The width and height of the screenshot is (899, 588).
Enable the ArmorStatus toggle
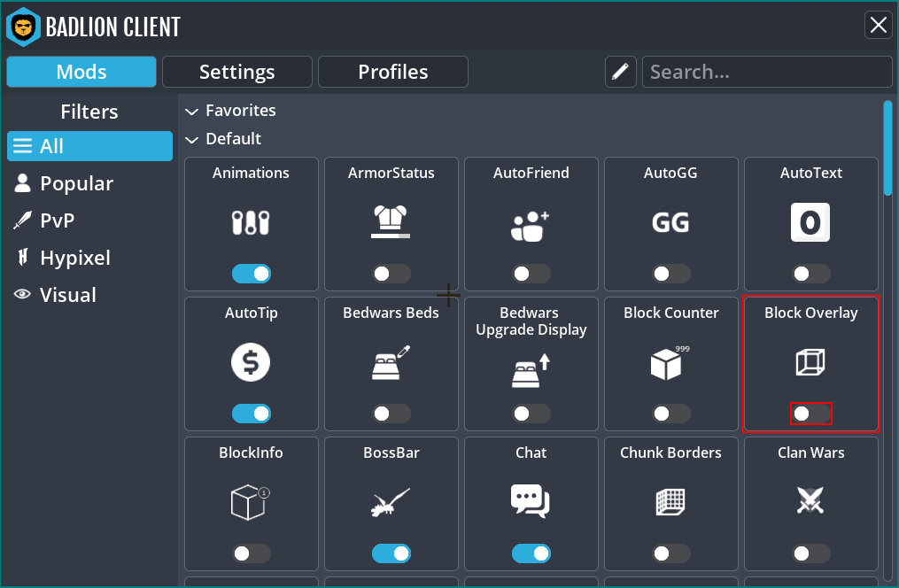pyautogui.click(x=391, y=274)
